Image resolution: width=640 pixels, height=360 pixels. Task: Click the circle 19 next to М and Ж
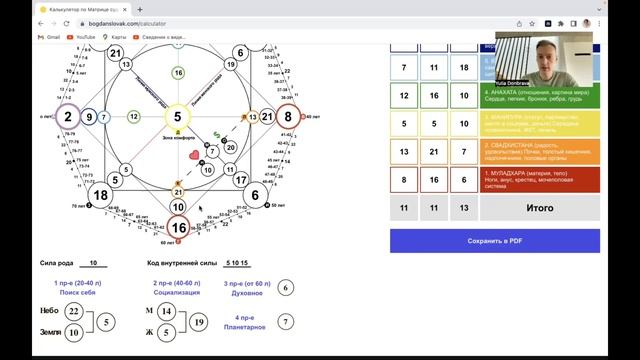pos(199,322)
